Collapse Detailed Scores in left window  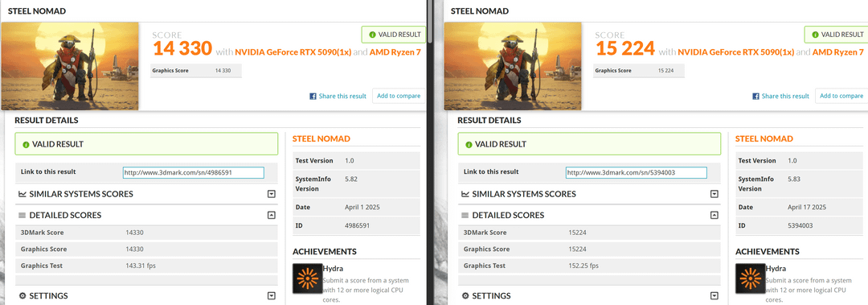point(272,215)
